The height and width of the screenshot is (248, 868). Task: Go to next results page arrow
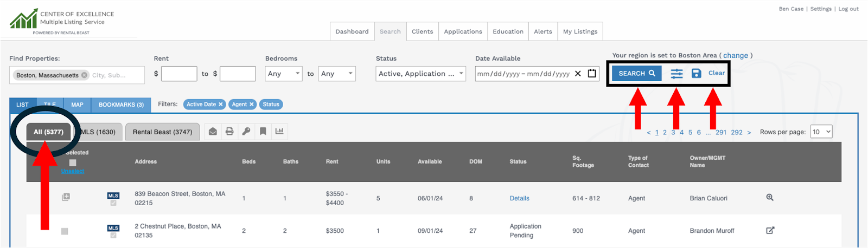coord(749,132)
